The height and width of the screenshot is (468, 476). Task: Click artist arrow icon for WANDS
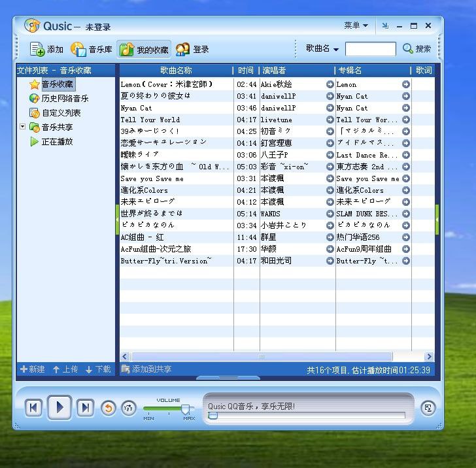click(330, 214)
